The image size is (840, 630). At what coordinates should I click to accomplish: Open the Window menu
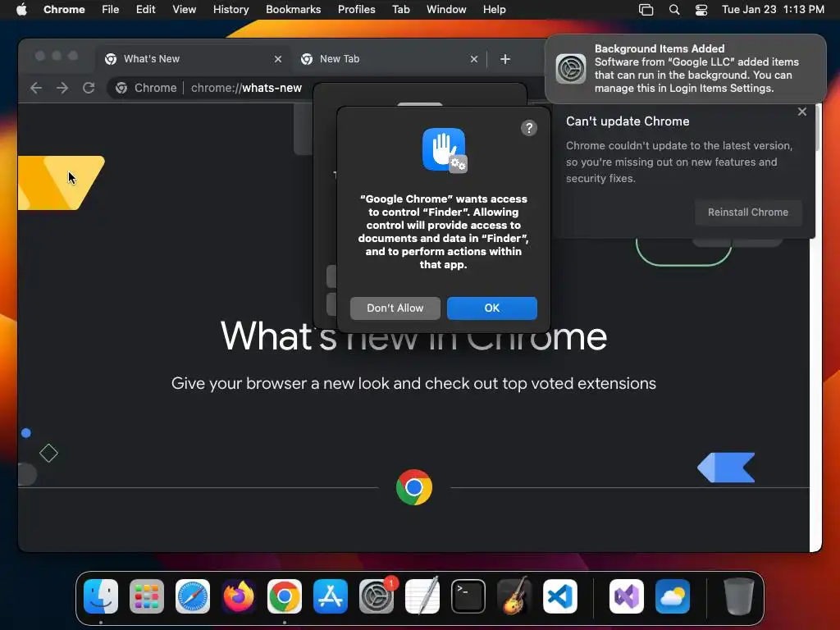[446, 10]
